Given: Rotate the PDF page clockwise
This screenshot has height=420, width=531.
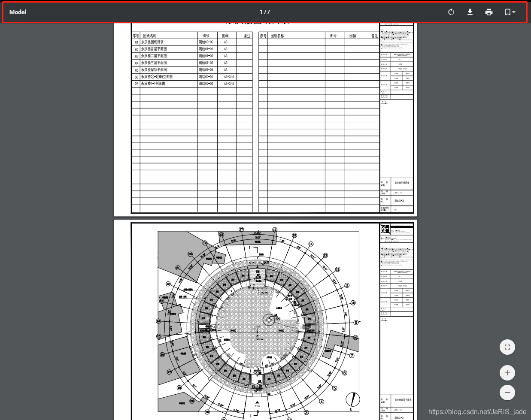Looking at the screenshot, I should (451, 12).
